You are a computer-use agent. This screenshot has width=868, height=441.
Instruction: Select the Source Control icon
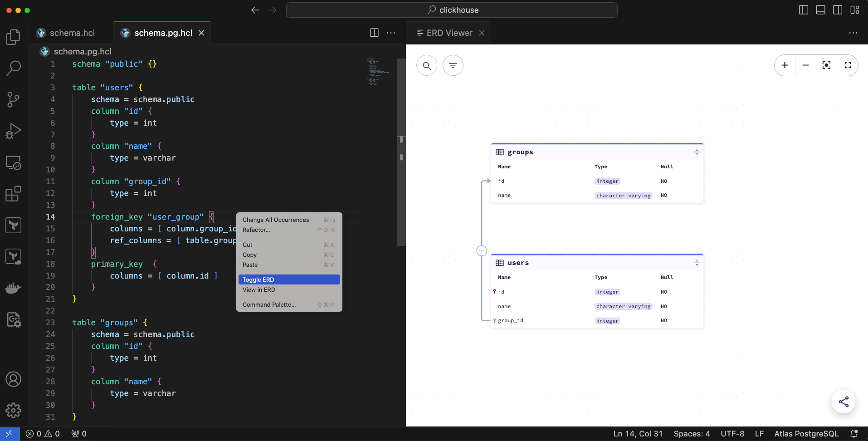pos(13,99)
